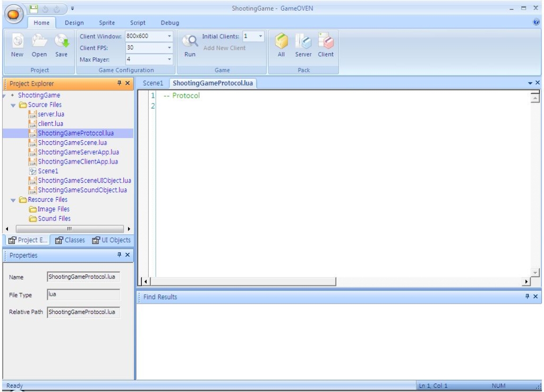Switch to the Script ribbon tab
Image resolution: width=544 pixels, height=392 pixels.
[x=138, y=22]
